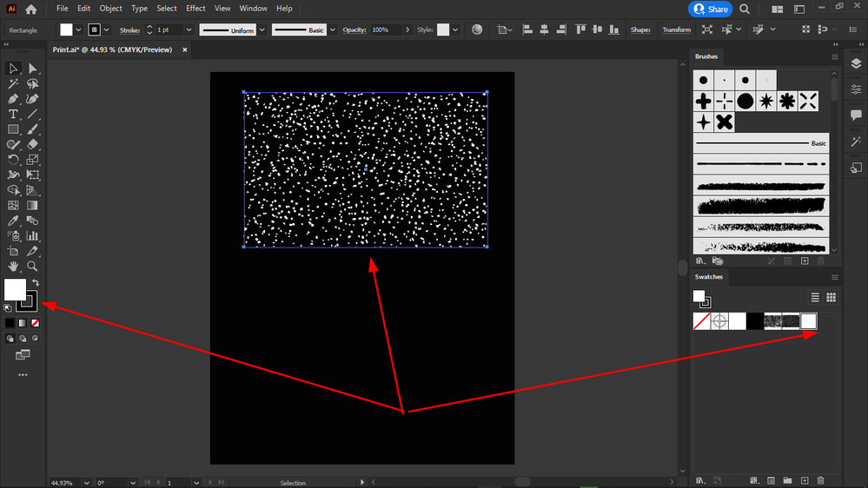Click the white Fill box in toolbar
Viewport: 868px width, 488px height.
click(x=15, y=289)
